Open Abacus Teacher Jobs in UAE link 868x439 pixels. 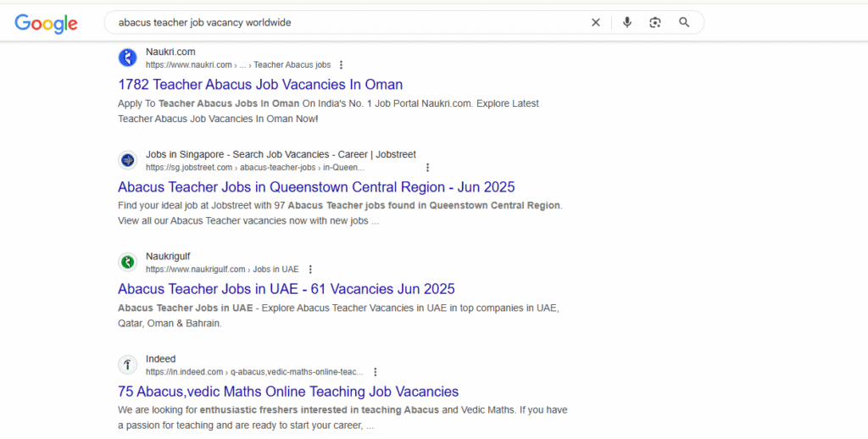(287, 289)
